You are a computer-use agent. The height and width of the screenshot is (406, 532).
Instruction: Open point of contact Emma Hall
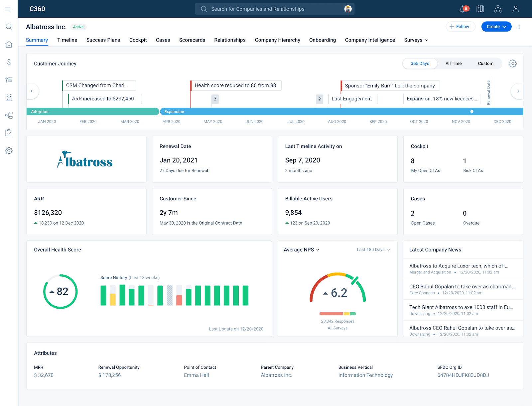[196, 375]
